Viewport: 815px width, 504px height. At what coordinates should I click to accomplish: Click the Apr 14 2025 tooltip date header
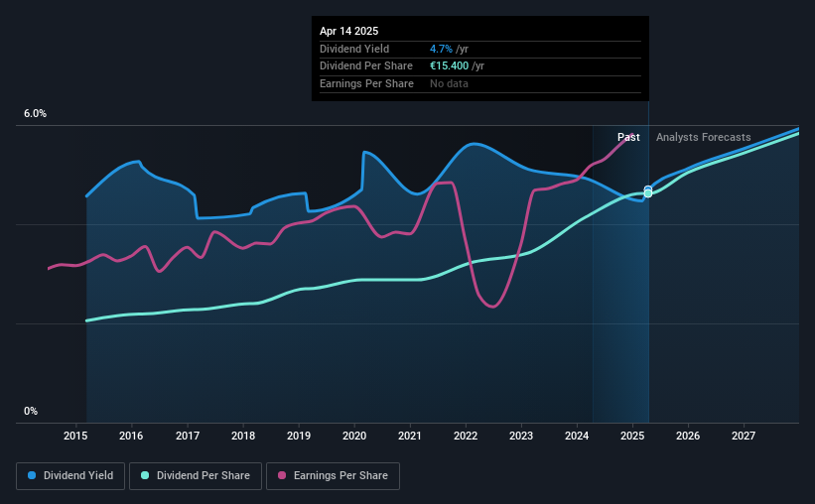[x=348, y=31]
